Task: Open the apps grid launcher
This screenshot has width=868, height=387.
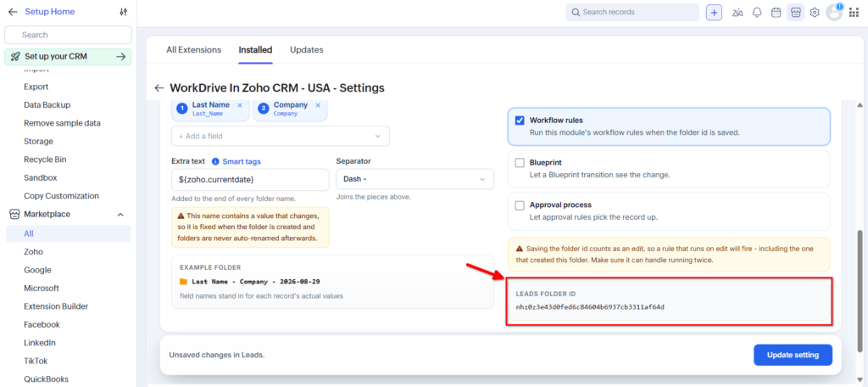Action: pyautogui.click(x=853, y=12)
